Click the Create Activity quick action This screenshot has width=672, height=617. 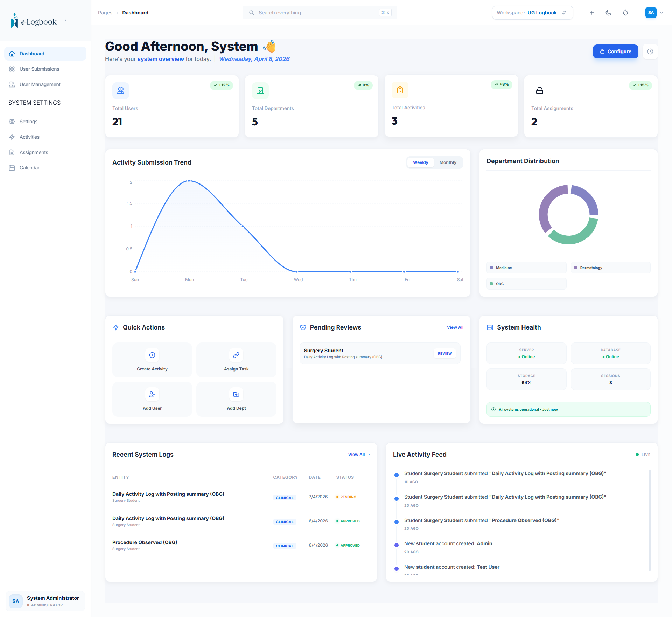pyautogui.click(x=152, y=360)
